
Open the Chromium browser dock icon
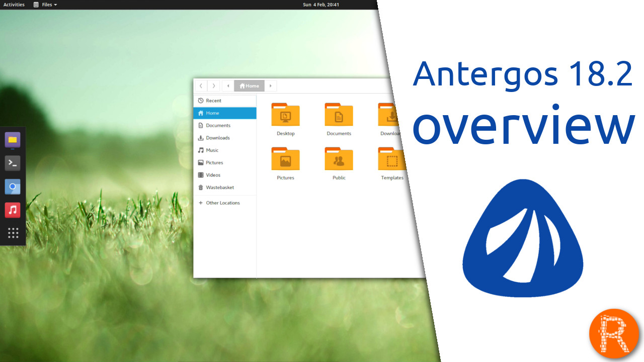(13, 187)
